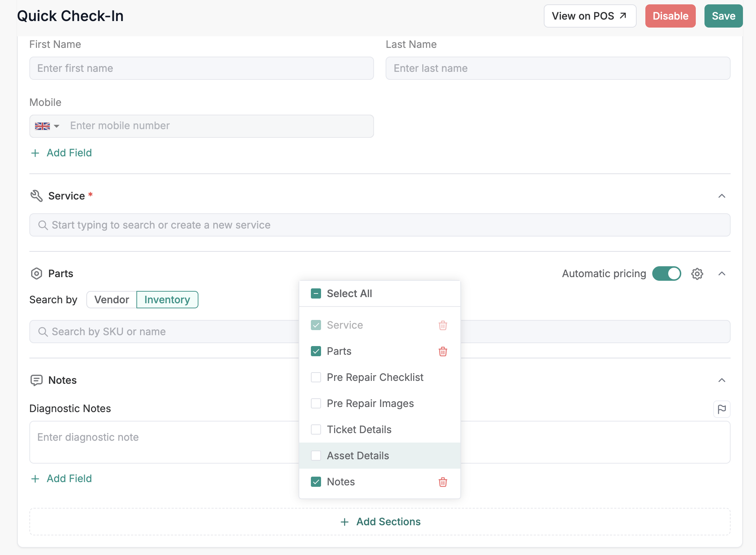Check the Asset Details checkbox
The height and width of the screenshot is (555, 756).
[316, 456]
